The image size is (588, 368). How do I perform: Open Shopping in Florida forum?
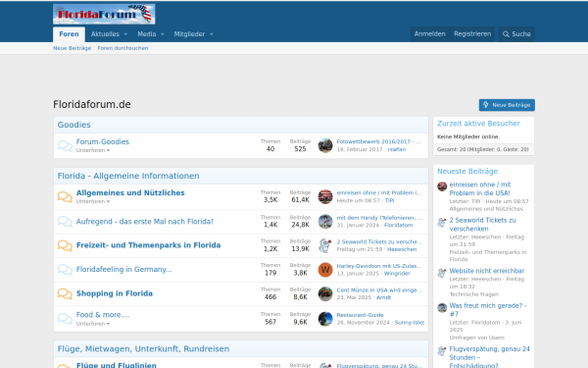[115, 293]
